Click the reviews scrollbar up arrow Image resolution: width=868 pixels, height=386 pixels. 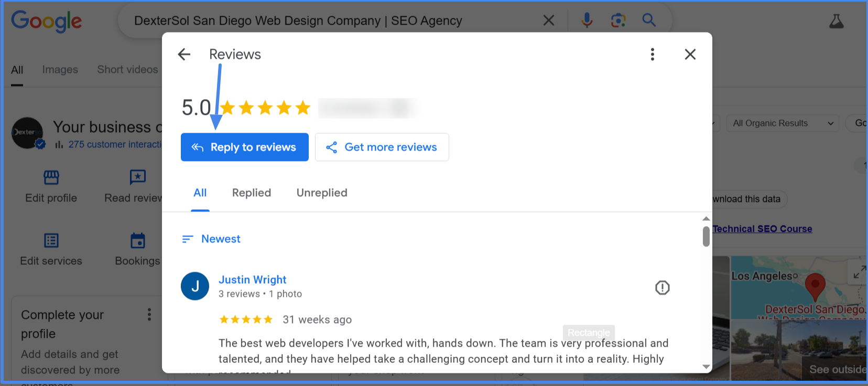click(706, 219)
